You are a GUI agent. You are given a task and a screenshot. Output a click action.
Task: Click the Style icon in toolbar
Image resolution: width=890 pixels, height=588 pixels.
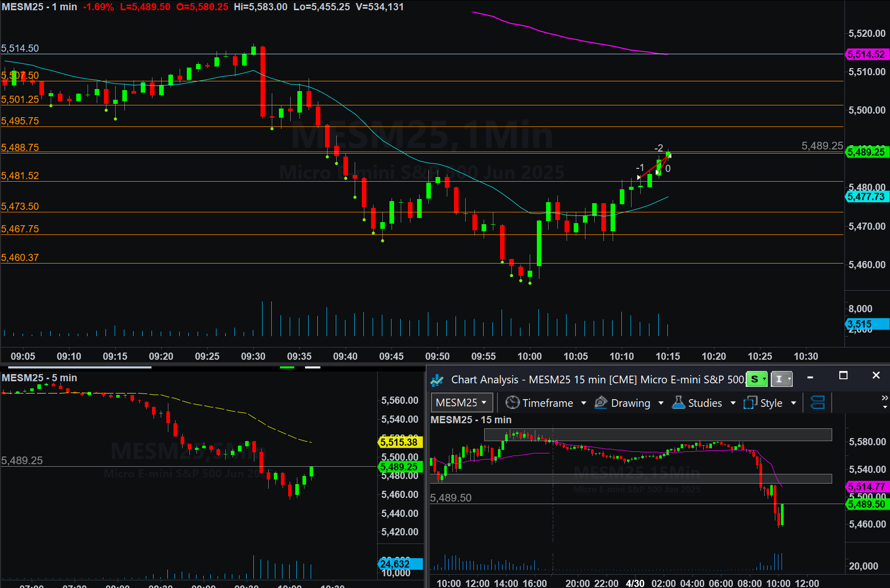750,403
